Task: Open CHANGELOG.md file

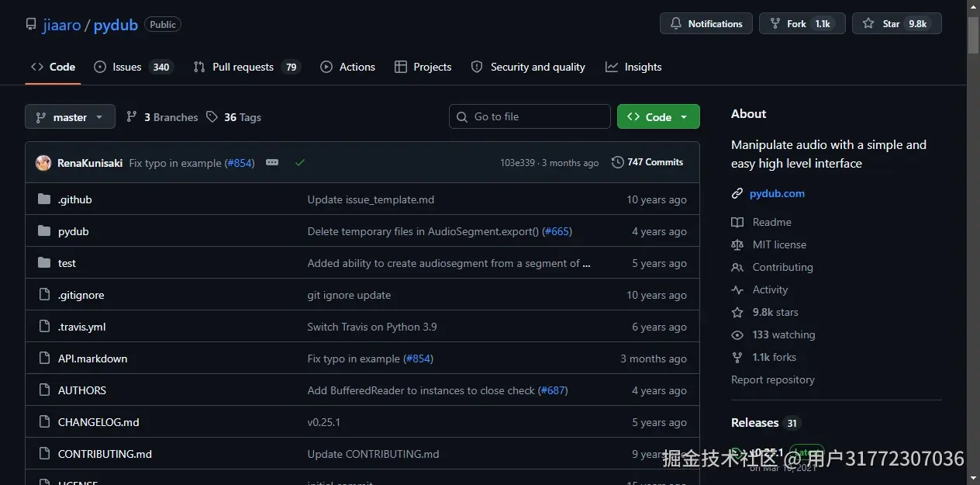Action: 98,422
